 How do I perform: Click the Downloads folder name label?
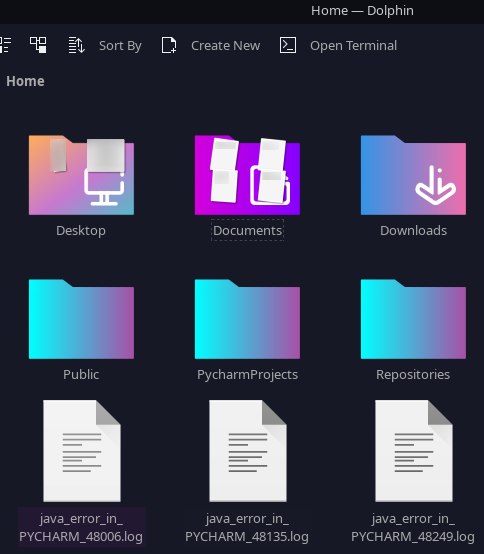(413, 230)
